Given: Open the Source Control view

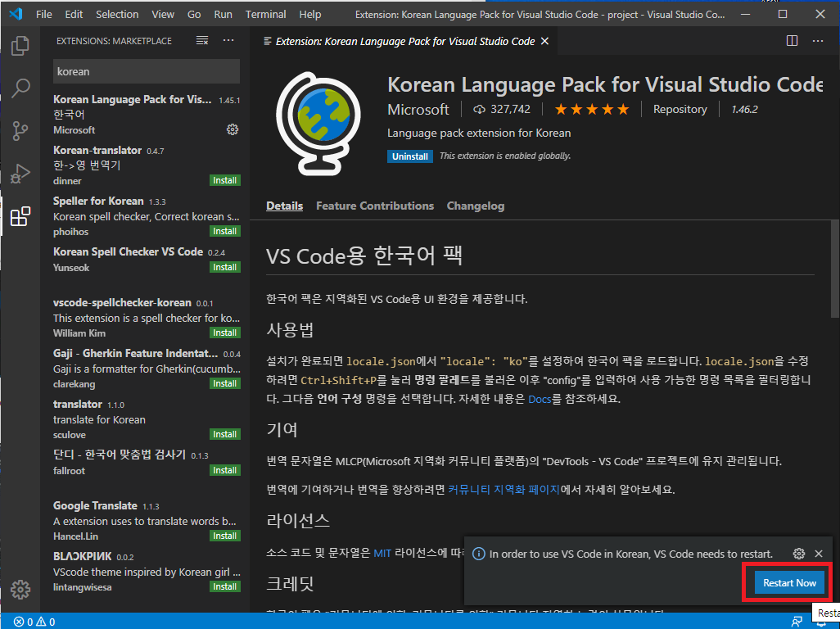Looking at the screenshot, I should [x=20, y=131].
